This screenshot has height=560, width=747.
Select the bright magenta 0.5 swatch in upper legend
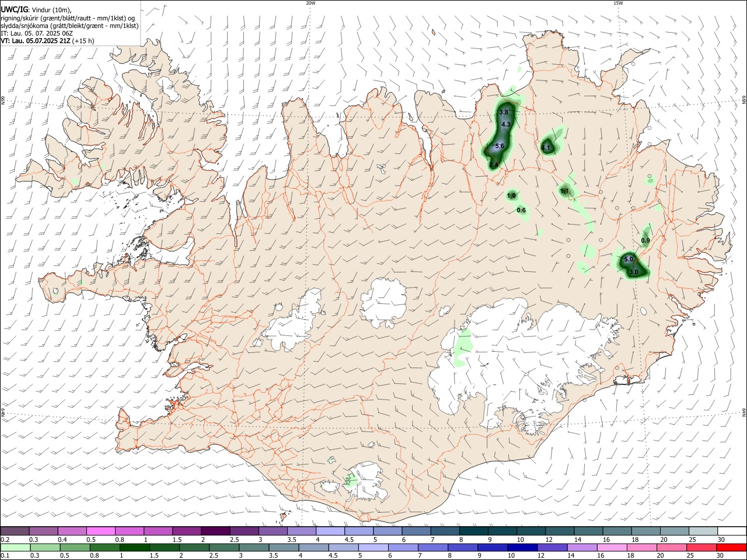pos(100,531)
